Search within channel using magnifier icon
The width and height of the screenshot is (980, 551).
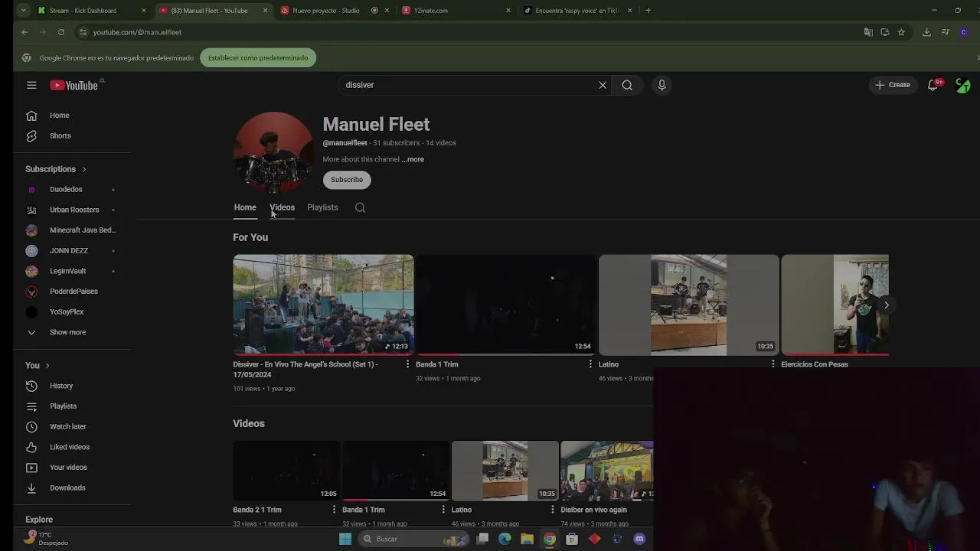(360, 207)
